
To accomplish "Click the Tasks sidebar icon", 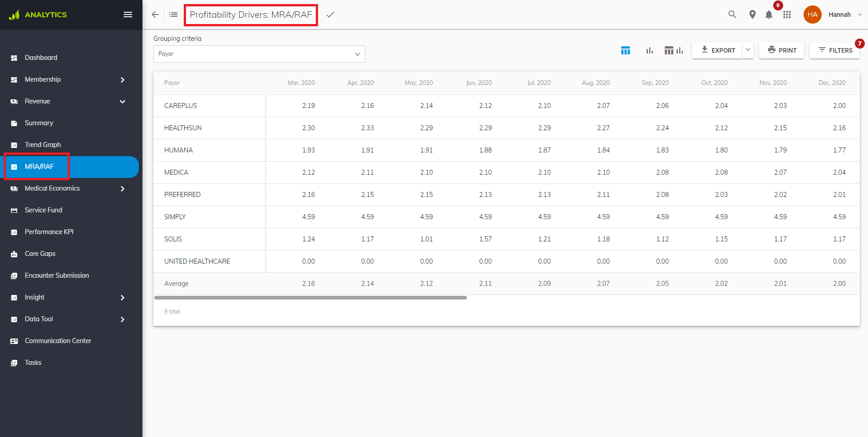I will point(14,363).
